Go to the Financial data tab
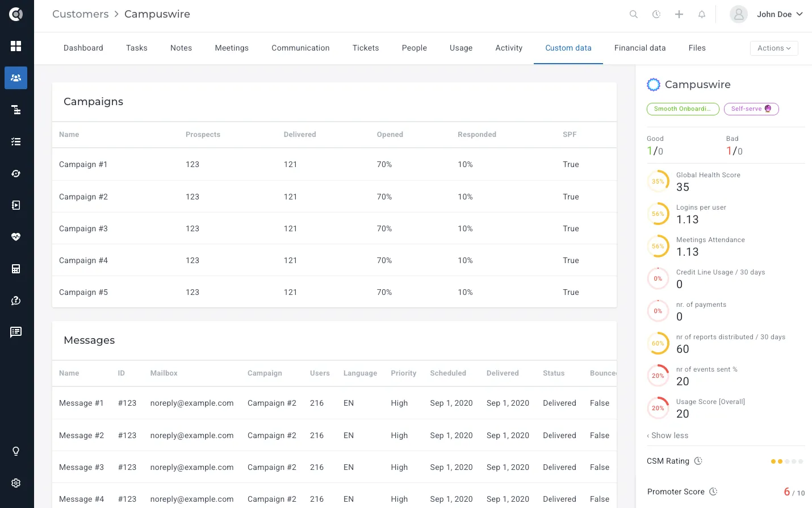 640,48
